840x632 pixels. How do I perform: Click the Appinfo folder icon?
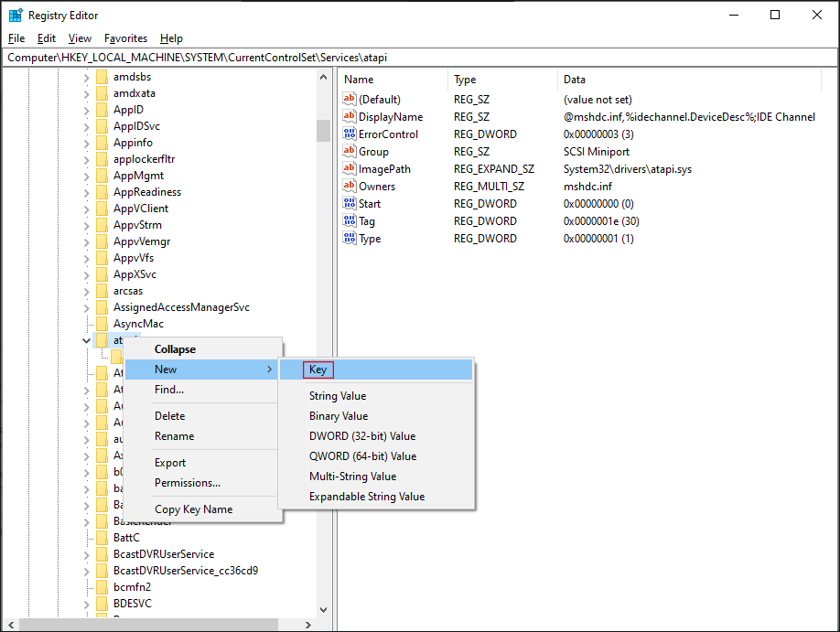[x=102, y=143]
